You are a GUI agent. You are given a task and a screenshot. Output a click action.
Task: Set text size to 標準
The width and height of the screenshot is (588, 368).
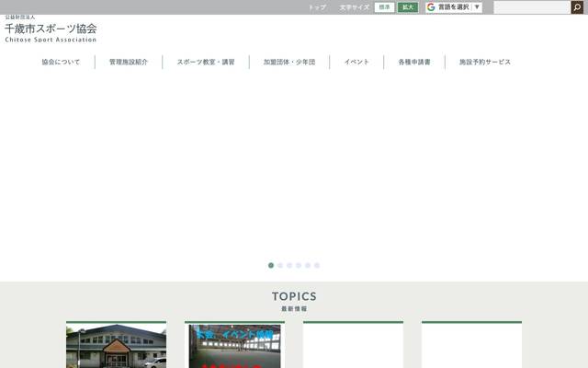point(384,7)
